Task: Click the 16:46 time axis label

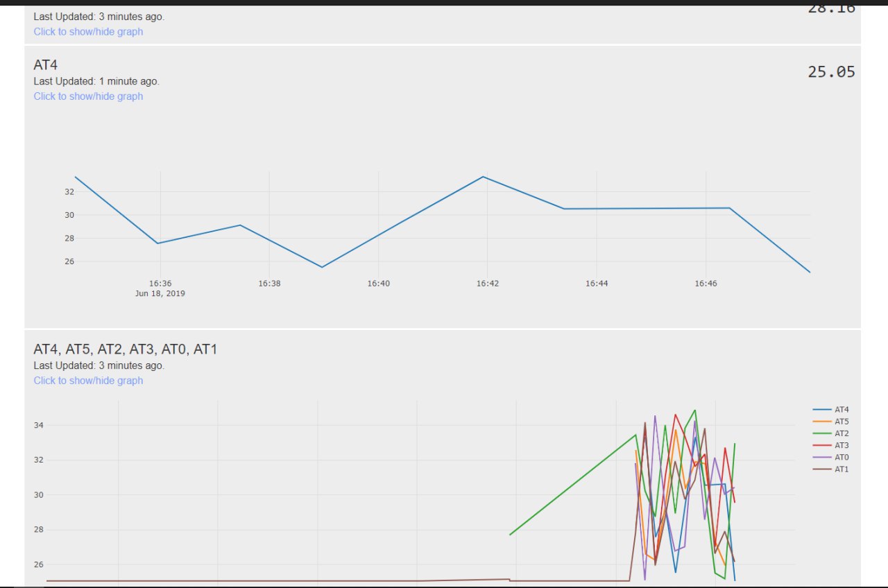Action: [x=706, y=284]
